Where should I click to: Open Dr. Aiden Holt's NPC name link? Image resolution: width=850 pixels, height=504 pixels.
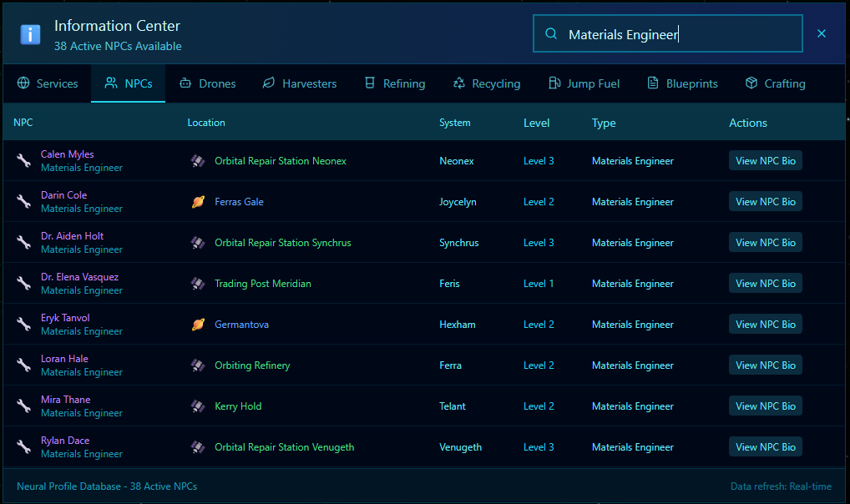[72, 236]
